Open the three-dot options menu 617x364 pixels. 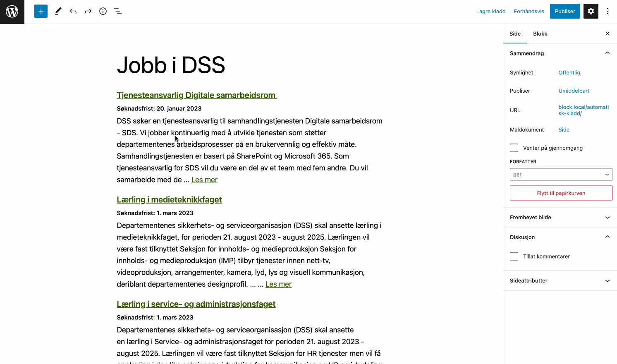pos(607,11)
